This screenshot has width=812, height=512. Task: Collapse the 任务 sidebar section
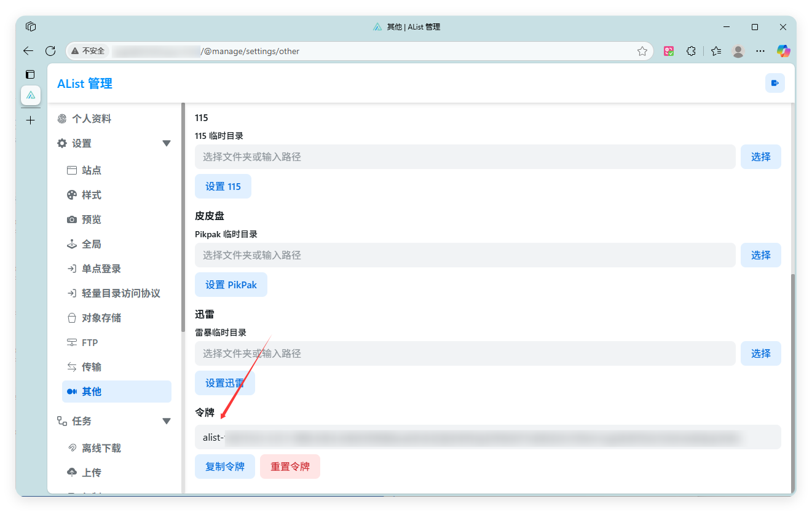click(x=166, y=421)
